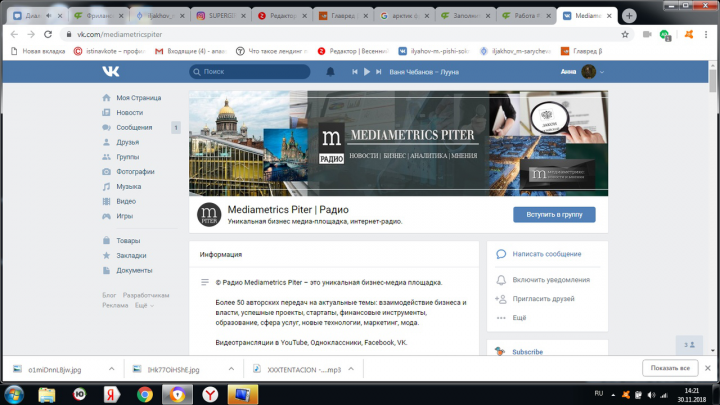The width and height of the screenshot is (720, 405).
Task: Click the Mediametrics Piter cover banner
Action: [x=399, y=143]
